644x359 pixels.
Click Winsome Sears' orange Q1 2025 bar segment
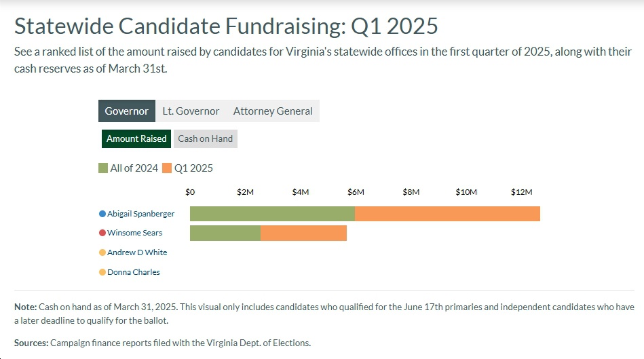tap(303, 233)
